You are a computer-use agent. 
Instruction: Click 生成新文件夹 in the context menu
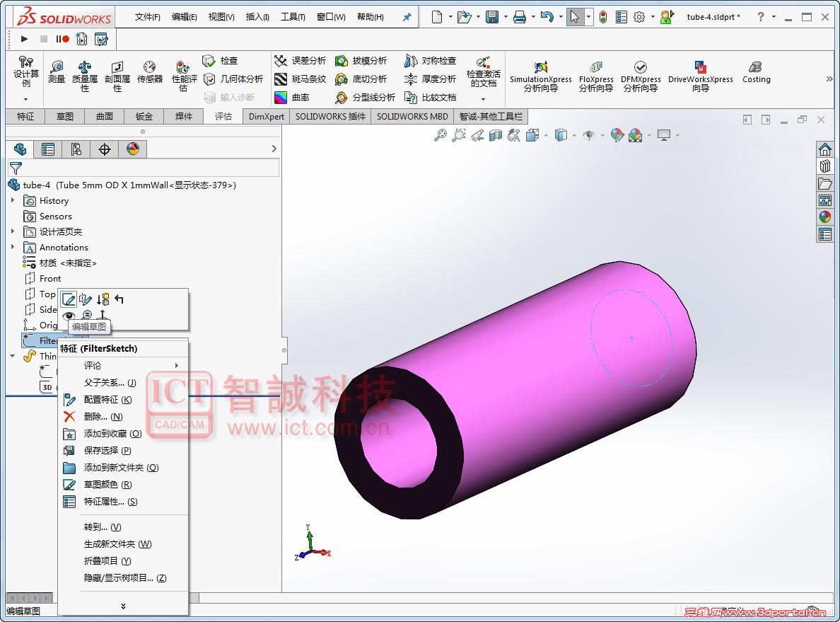point(123,543)
